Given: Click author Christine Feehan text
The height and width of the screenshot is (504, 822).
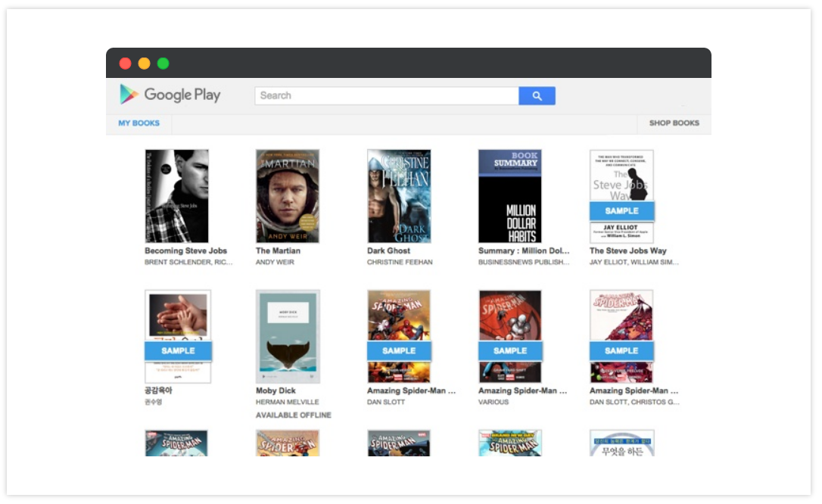Looking at the screenshot, I should click(x=400, y=262).
